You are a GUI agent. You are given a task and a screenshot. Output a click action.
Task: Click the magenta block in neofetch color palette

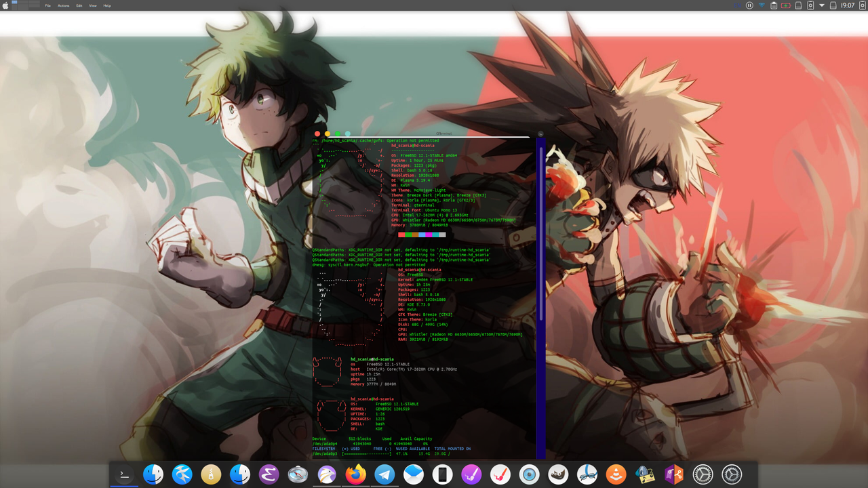(429, 235)
